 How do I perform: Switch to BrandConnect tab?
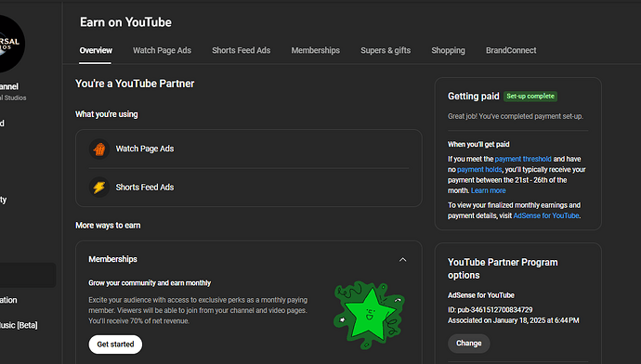(x=511, y=50)
